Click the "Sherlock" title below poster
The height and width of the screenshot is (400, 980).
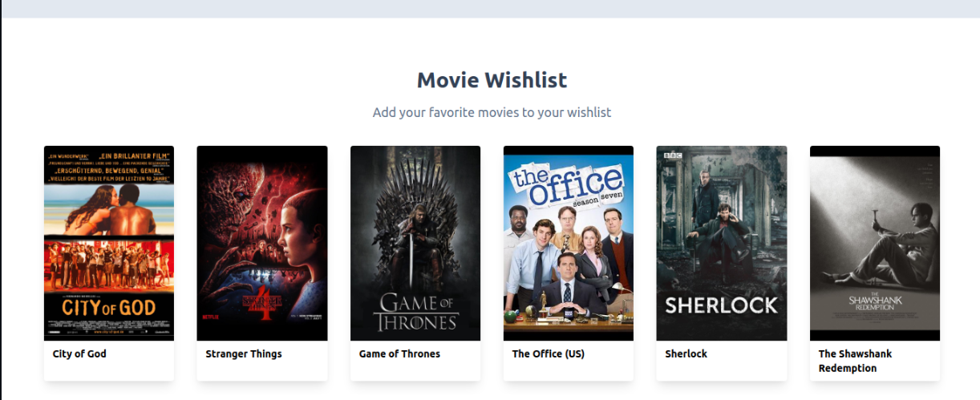686,354
